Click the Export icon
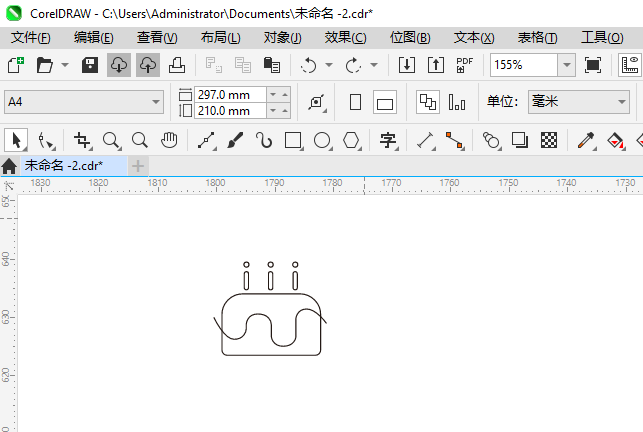The width and height of the screenshot is (643, 432). pos(436,65)
